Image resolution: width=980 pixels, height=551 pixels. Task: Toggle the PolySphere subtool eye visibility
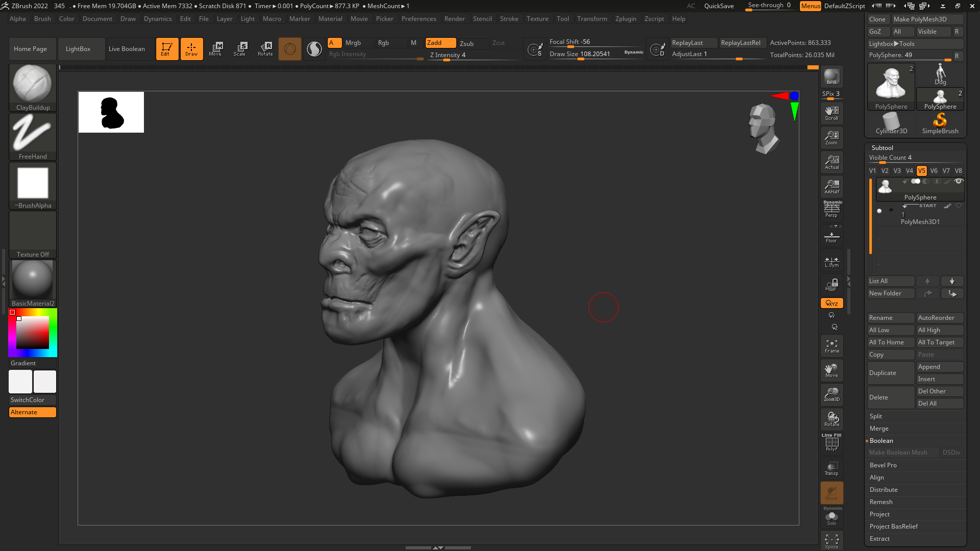pos(959,182)
